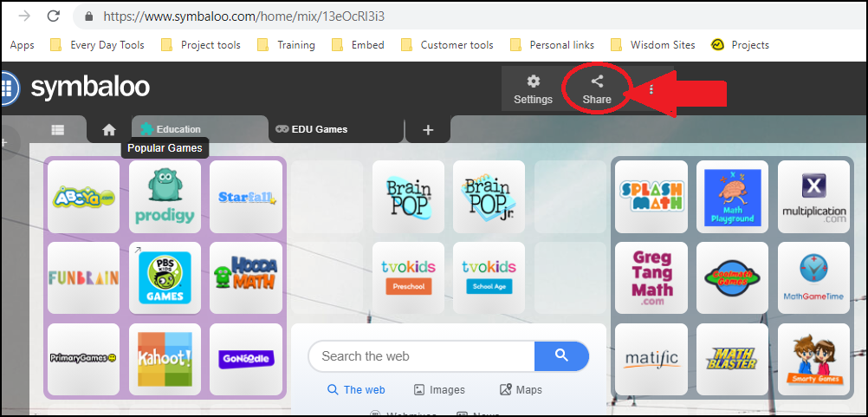
Task: Open the matific tile
Action: tap(651, 359)
